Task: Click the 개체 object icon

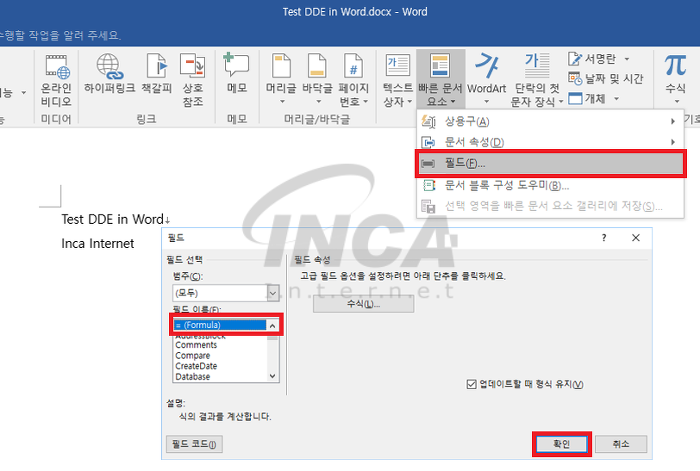Action: click(575, 98)
